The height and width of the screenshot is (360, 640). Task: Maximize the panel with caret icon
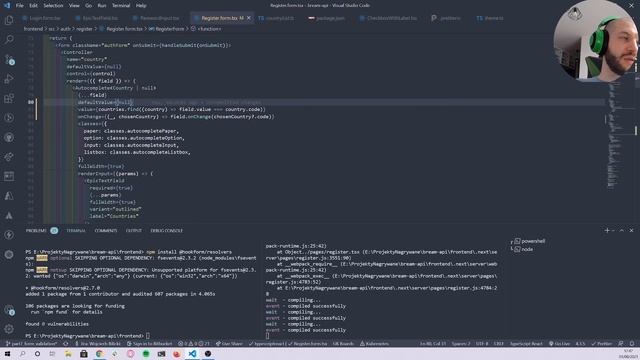pos(622,231)
